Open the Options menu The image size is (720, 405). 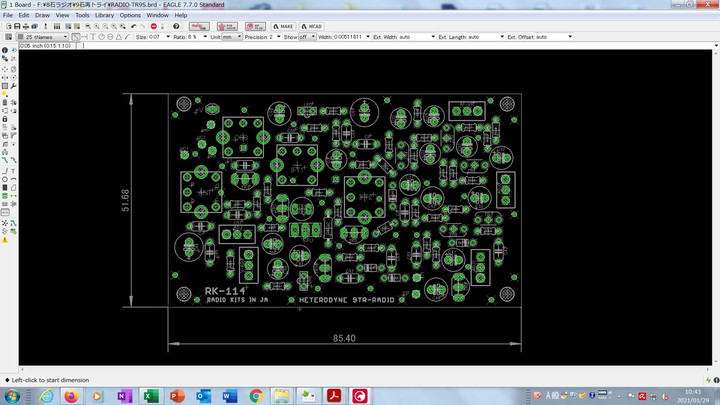point(130,16)
